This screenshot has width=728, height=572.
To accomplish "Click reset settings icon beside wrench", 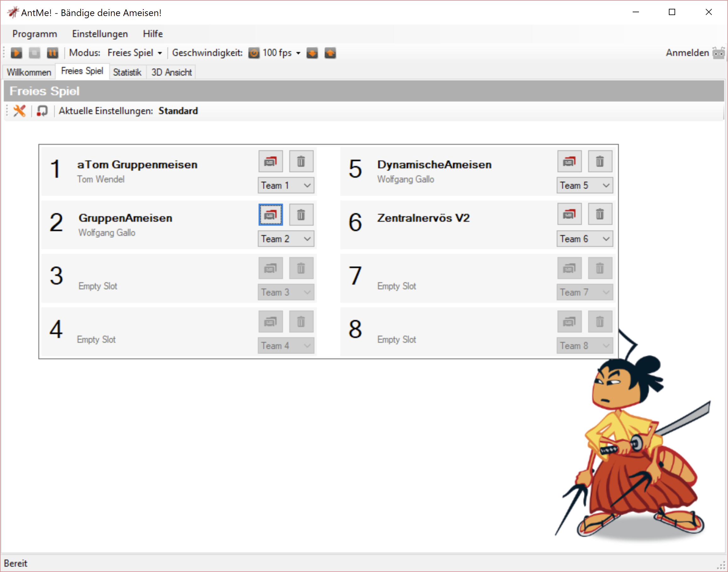I will [42, 111].
